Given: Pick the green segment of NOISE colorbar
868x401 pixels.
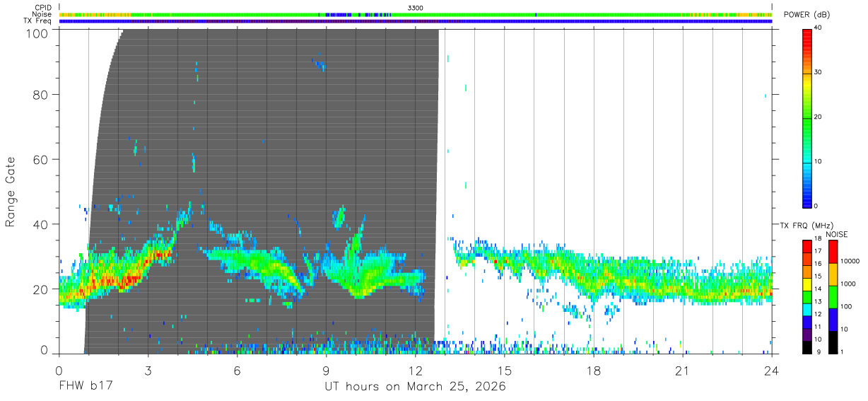Looking at the screenshot, I should (x=833, y=297).
